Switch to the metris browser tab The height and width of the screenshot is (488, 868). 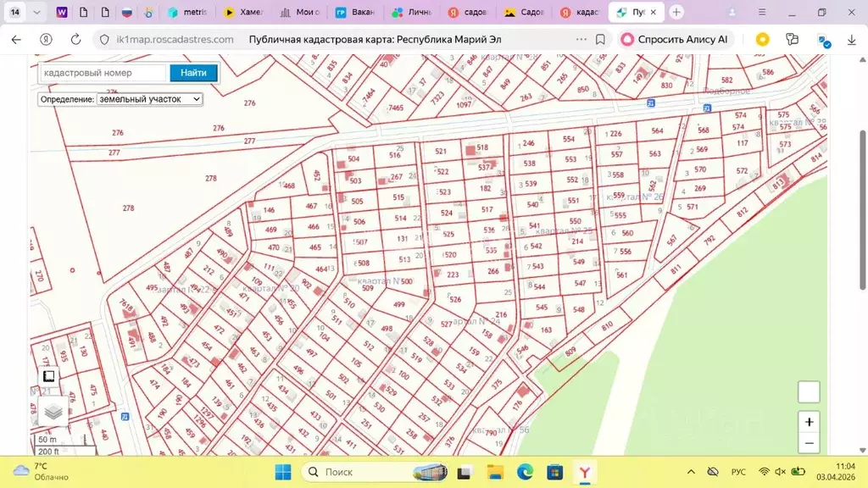[x=188, y=13]
